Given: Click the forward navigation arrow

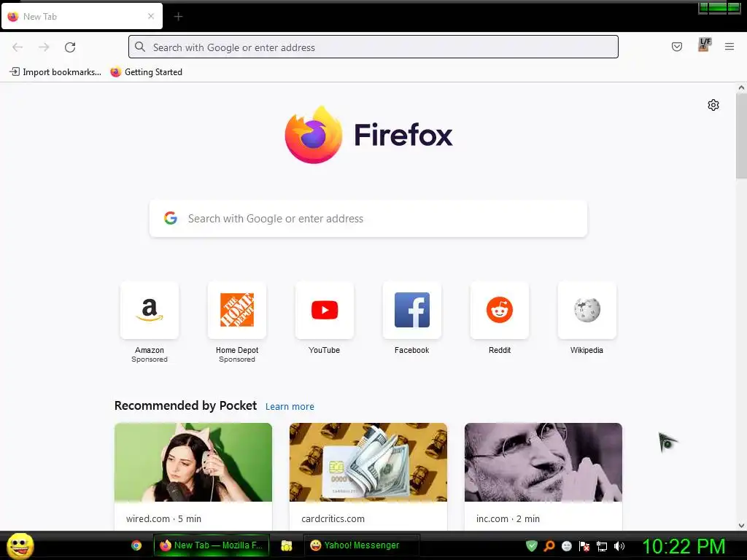Looking at the screenshot, I should coord(44,47).
